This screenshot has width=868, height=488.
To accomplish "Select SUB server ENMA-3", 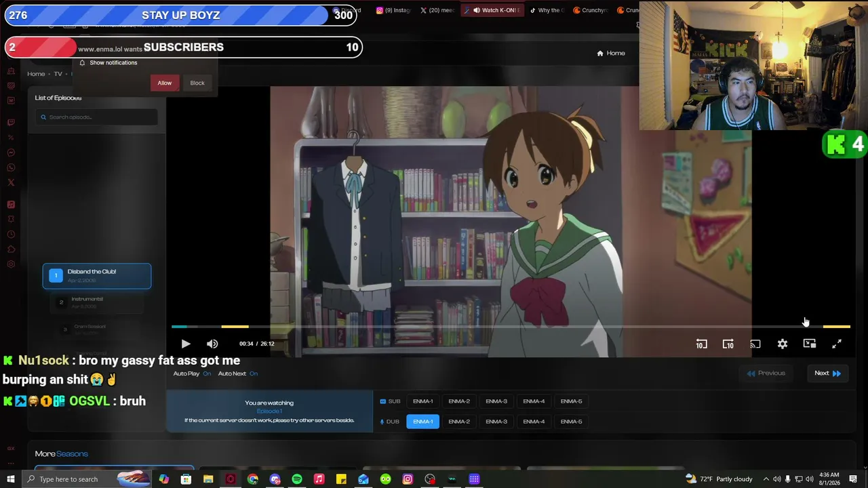I will (496, 401).
